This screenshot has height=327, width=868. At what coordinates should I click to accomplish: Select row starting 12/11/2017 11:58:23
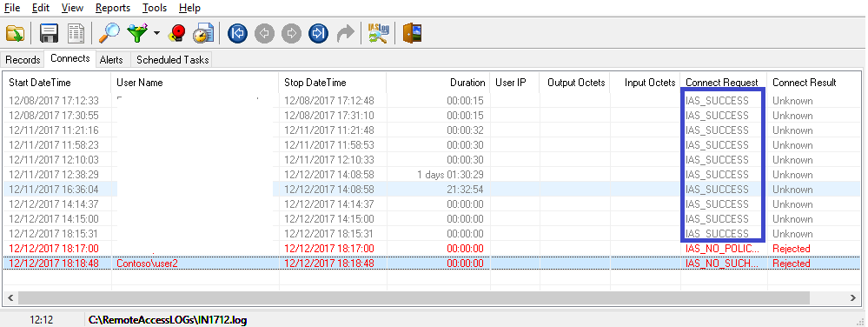(x=433, y=145)
